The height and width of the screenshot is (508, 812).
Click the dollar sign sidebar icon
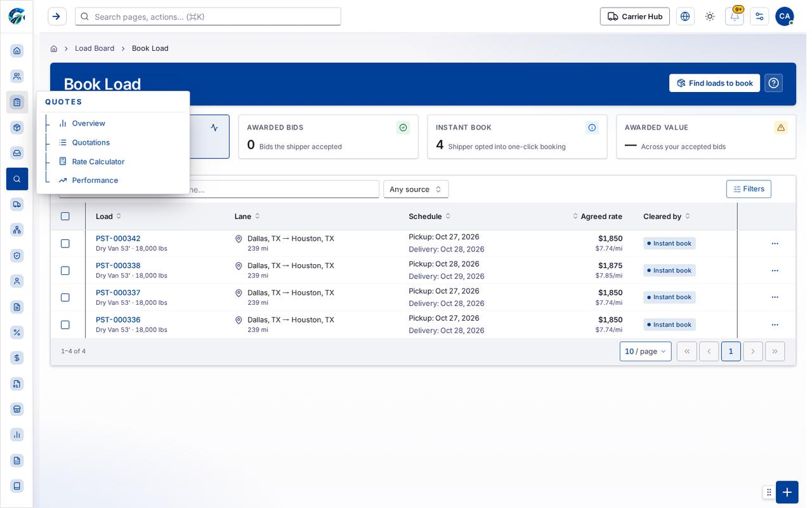point(17,358)
